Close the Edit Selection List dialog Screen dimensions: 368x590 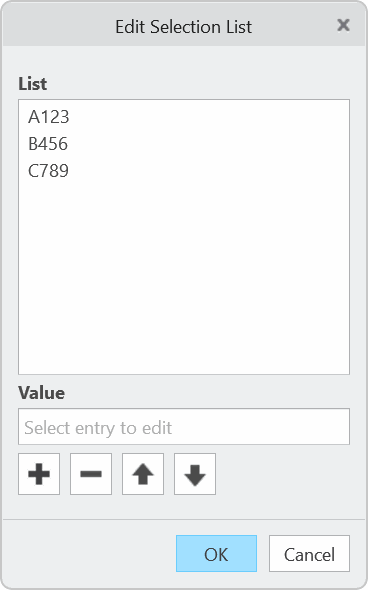(343, 25)
